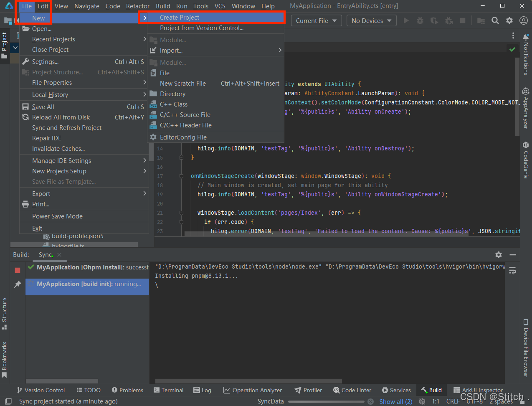Viewport: 532px width, 406px height.
Task: Toggle soft-wrap icon in build output
Action: tap(513, 271)
